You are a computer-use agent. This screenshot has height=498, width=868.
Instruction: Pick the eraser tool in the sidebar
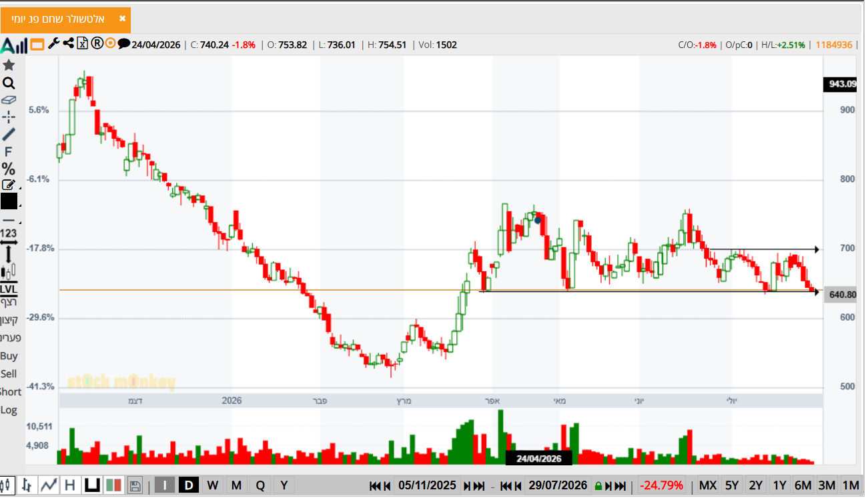pos(9,100)
